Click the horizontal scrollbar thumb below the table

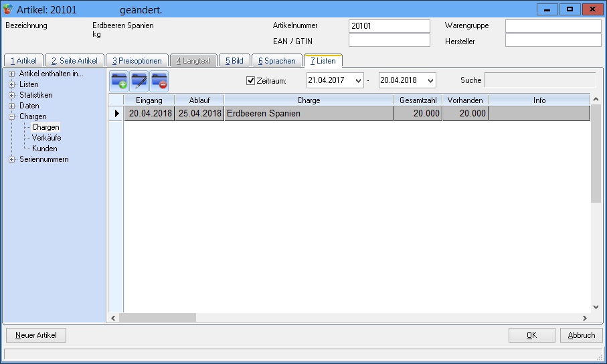click(157, 318)
